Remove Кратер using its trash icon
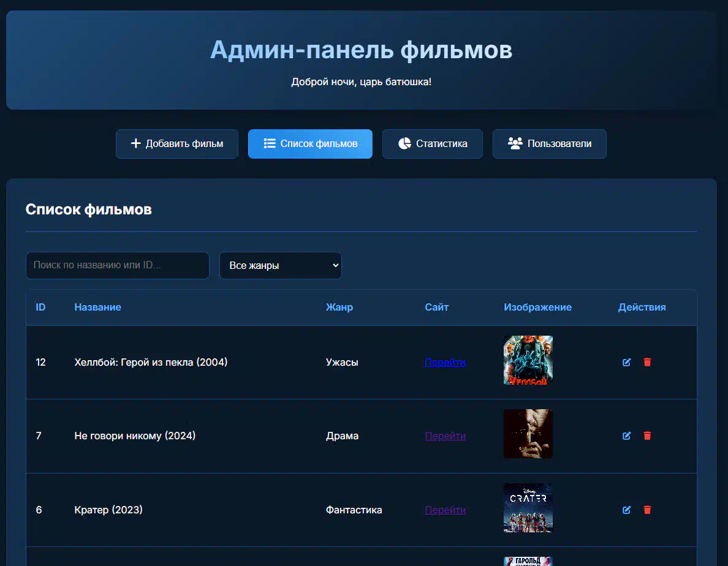The height and width of the screenshot is (566, 728). click(647, 510)
